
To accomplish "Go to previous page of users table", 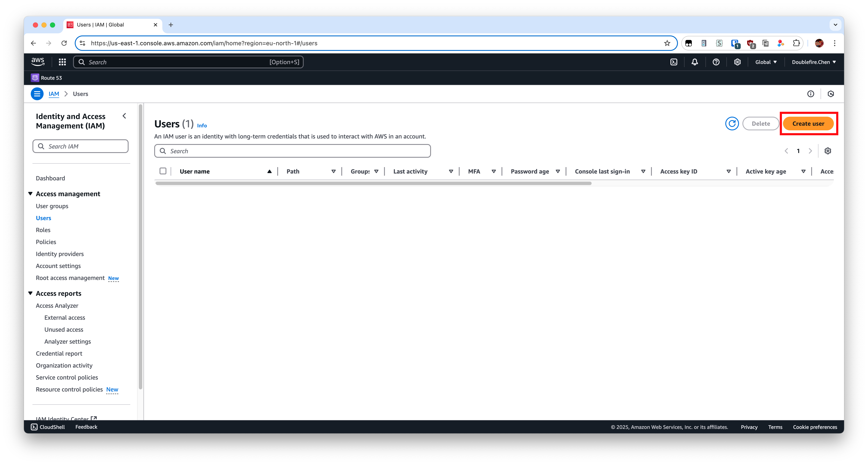I will 786,151.
